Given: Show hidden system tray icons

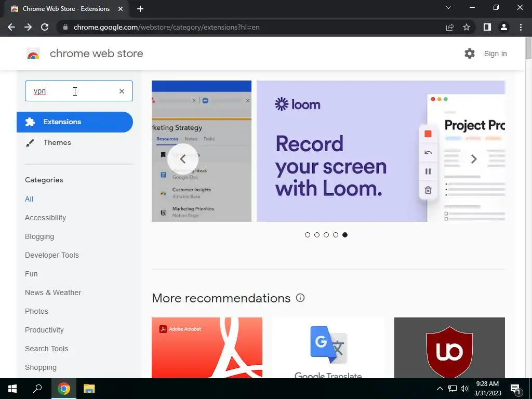Looking at the screenshot, I should [440, 389].
